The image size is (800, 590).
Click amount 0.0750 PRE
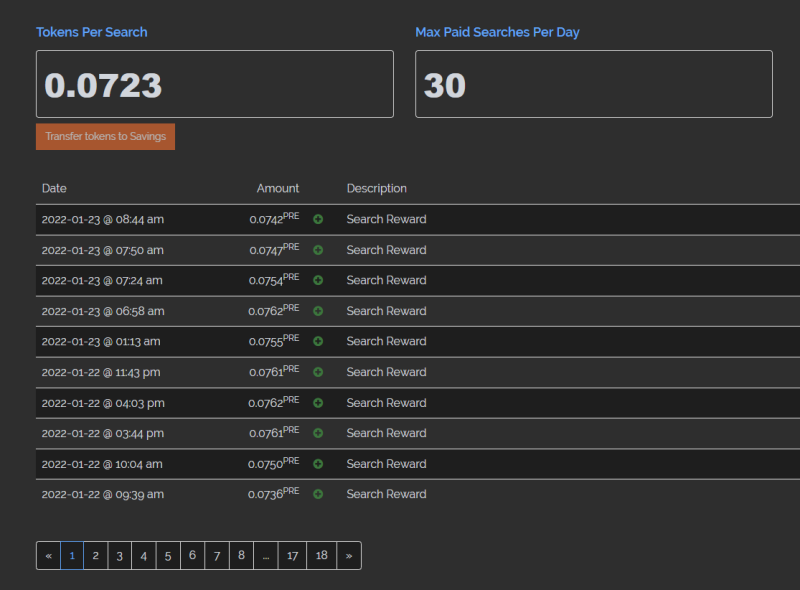(273, 463)
